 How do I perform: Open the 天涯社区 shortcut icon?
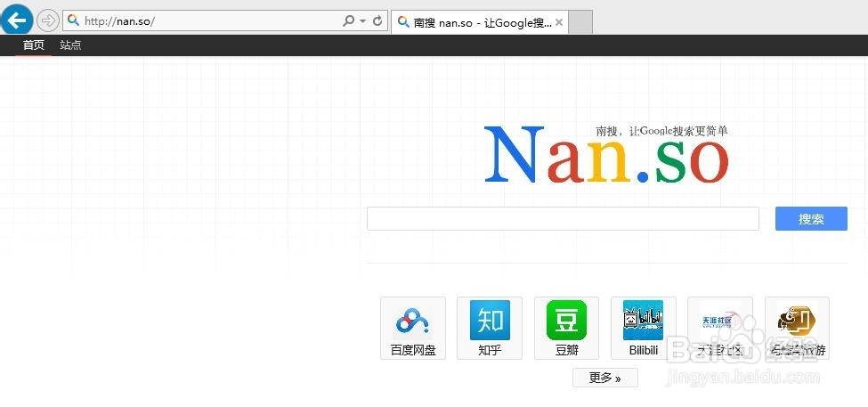719,320
